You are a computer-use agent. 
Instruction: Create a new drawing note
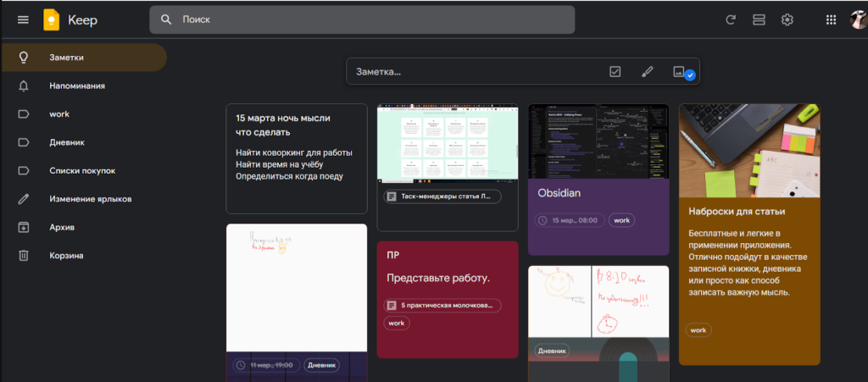pyautogui.click(x=647, y=71)
